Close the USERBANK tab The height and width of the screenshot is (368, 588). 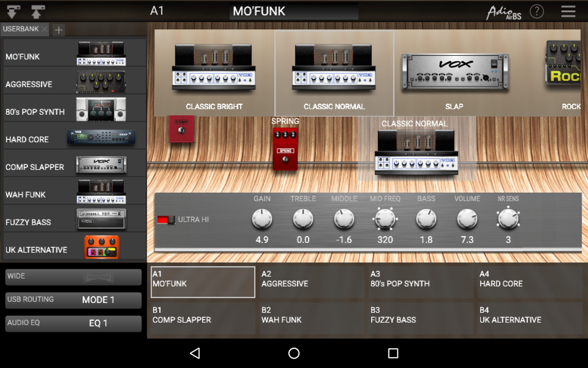coord(44,29)
